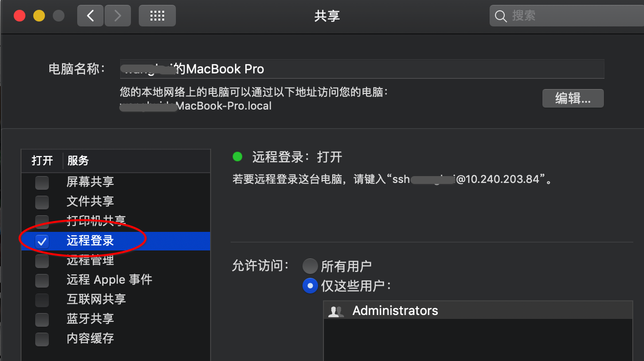
Task: Select the 仅这些用户 radio button
Action: [310, 286]
